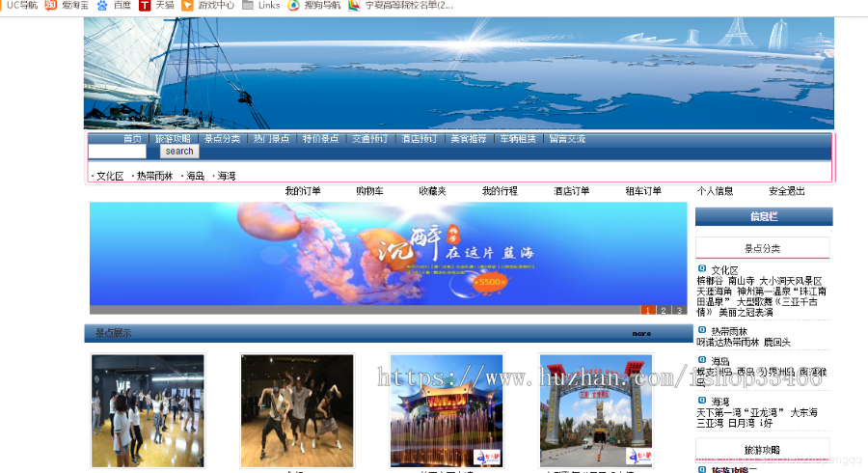
Task: Select 热带雨林 category below the search box
Action: (154, 176)
